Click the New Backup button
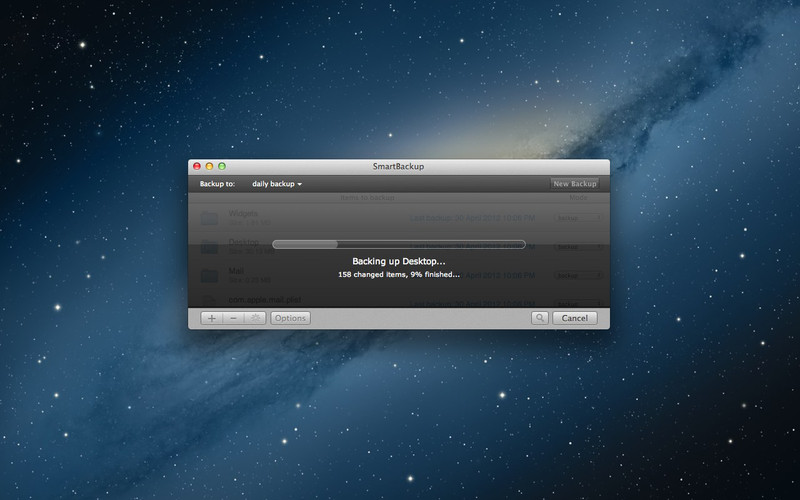 pos(574,184)
